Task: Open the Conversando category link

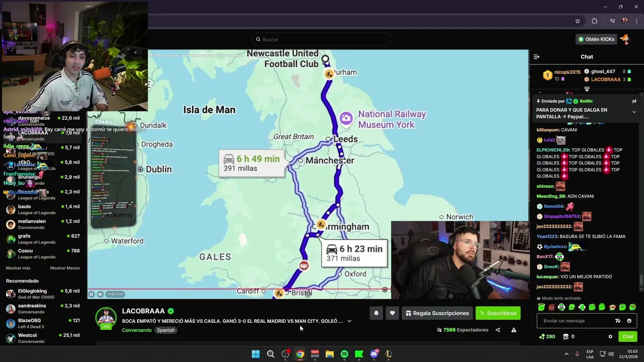Action: [x=136, y=330]
